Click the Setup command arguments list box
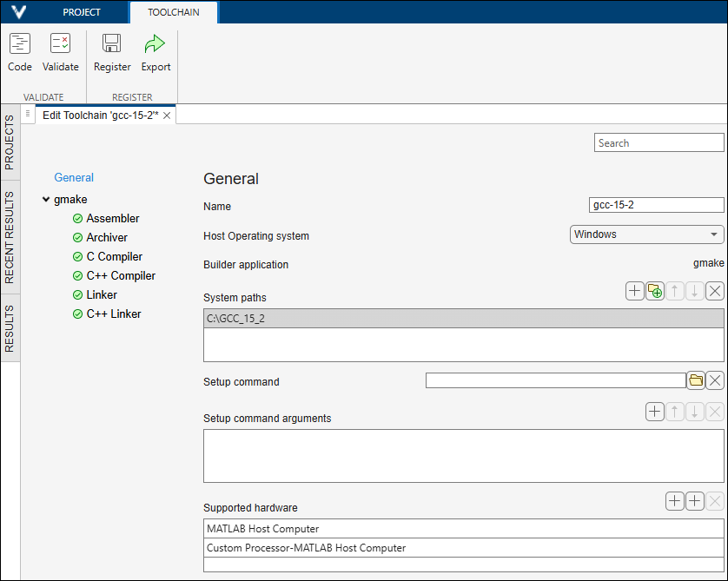Viewport: 728px width, 581px height. [x=463, y=456]
